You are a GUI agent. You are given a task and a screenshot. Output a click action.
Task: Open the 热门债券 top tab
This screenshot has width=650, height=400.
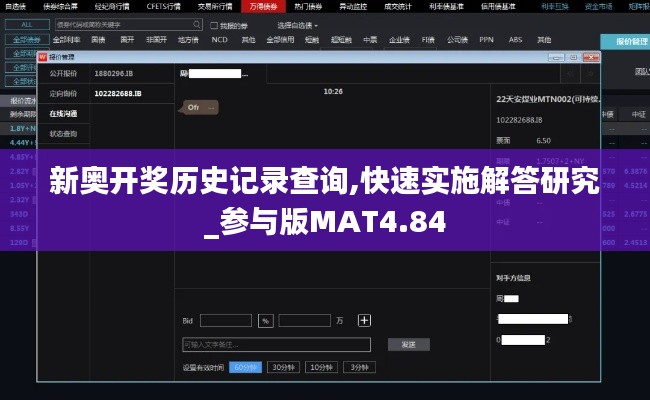point(308,6)
